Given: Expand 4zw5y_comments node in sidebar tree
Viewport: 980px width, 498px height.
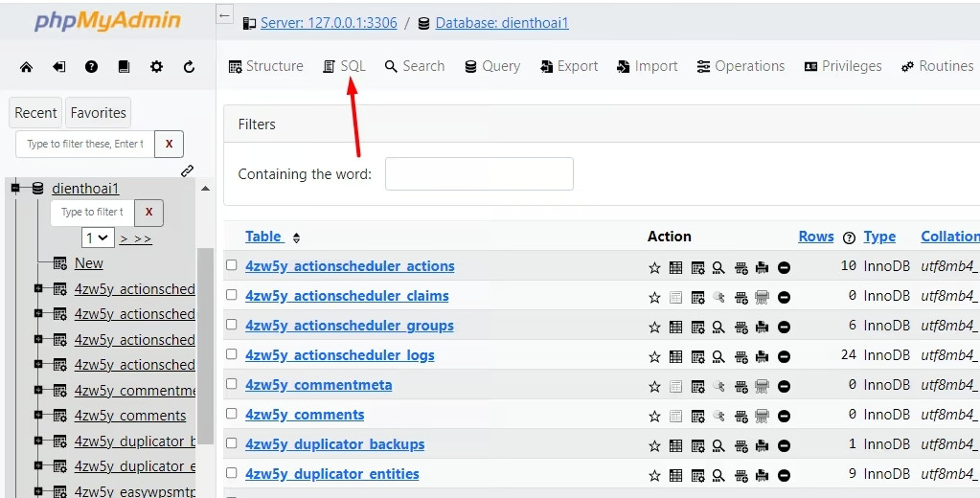Looking at the screenshot, I should click(38, 415).
